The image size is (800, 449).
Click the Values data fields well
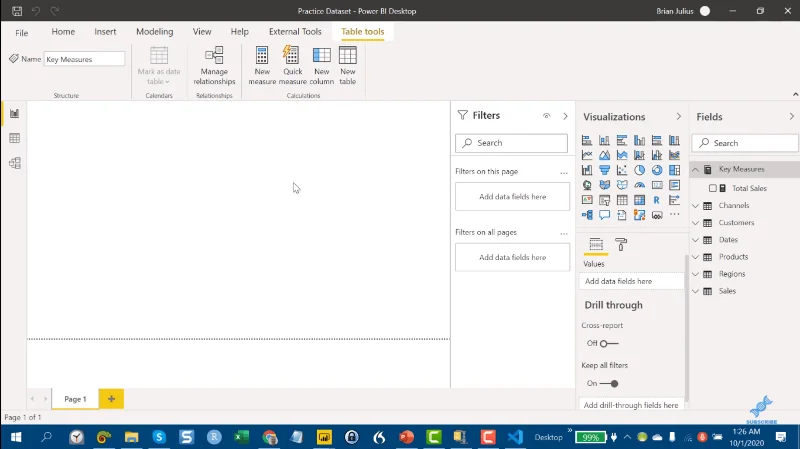pyautogui.click(x=631, y=281)
